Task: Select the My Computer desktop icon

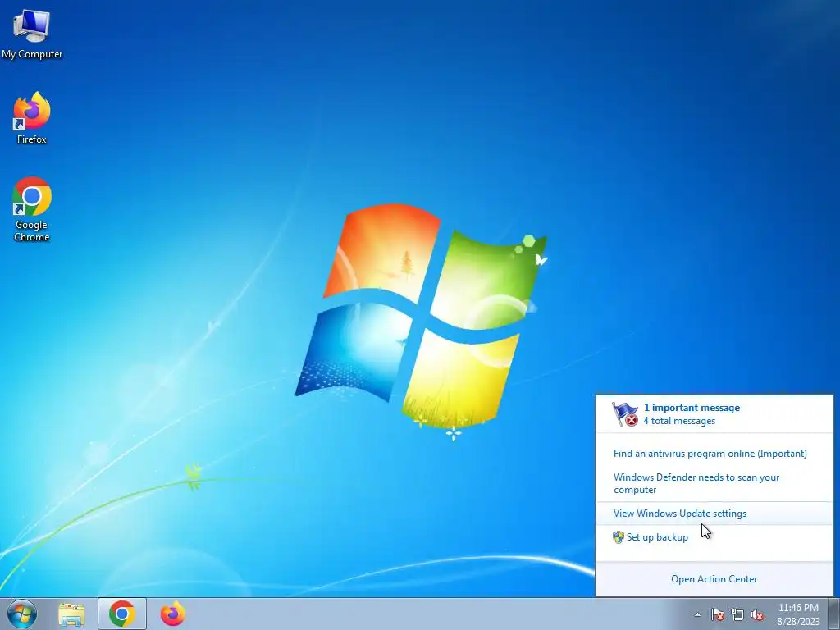Action: click(32, 33)
